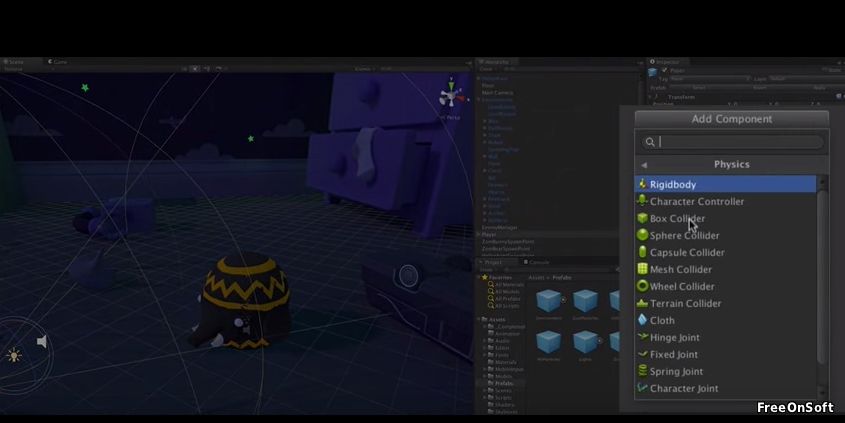Click the Add Component button

[x=732, y=119]
